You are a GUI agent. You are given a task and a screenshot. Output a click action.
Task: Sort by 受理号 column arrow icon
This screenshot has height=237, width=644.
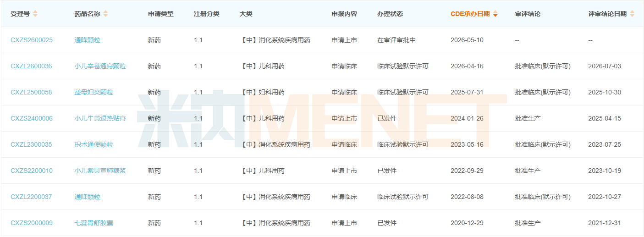click(x=35, y=14)
